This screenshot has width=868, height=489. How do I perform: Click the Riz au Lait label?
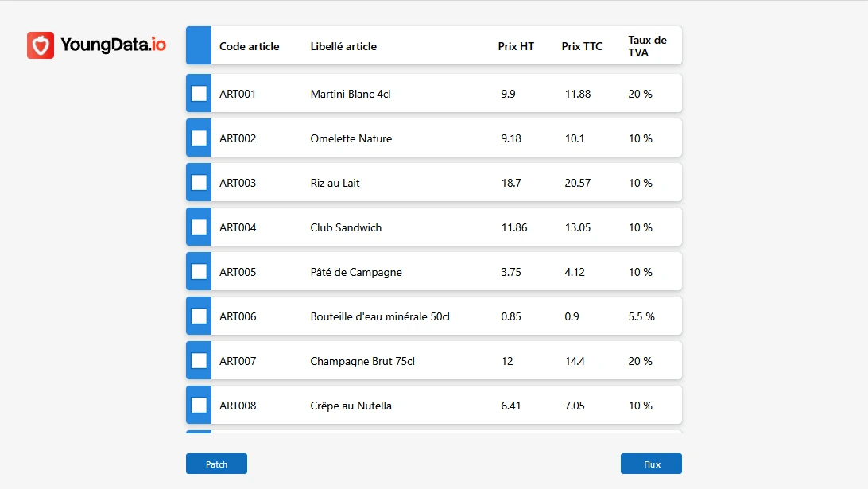(335, 184)
